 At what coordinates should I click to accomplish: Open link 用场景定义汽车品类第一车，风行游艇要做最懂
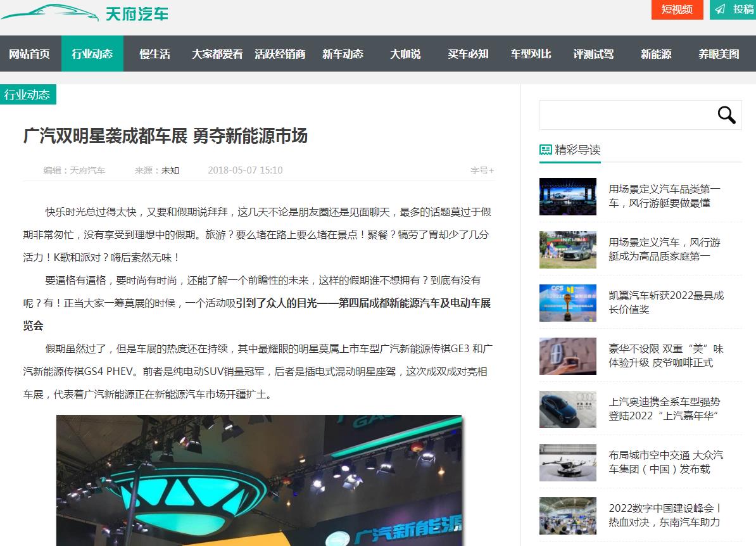664,196
